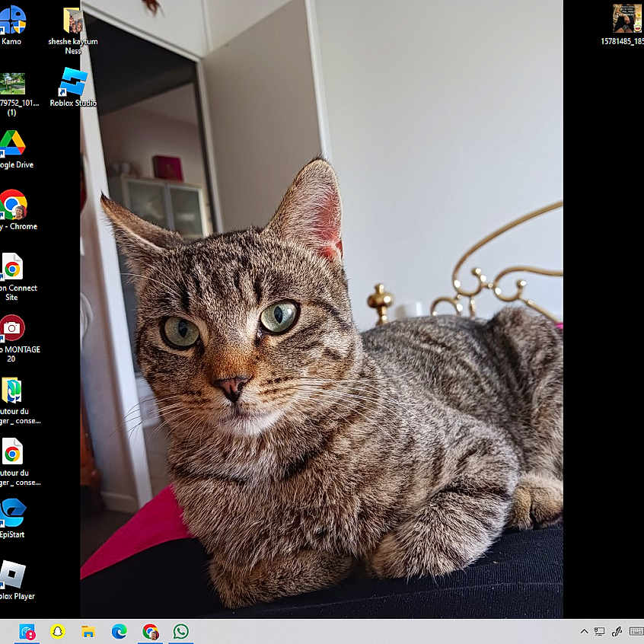Select the landscape photo thumbnail on desktop

[x=12, y=83]
